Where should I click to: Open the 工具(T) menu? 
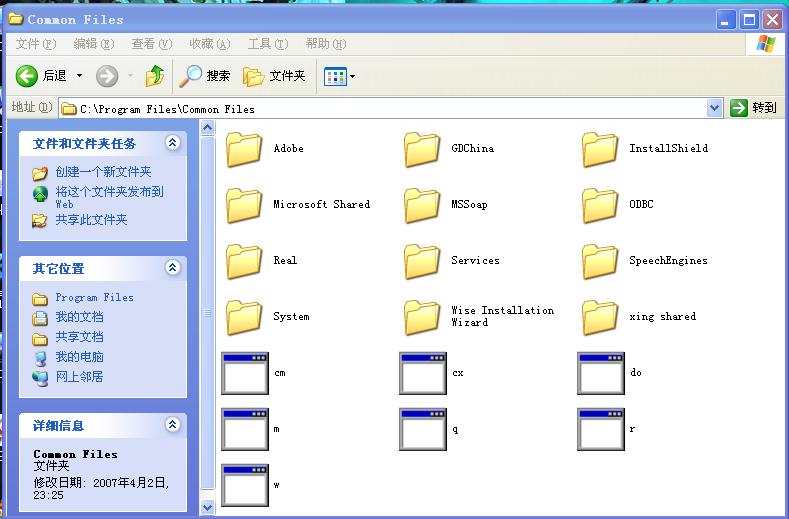click(x=267, y=44)
